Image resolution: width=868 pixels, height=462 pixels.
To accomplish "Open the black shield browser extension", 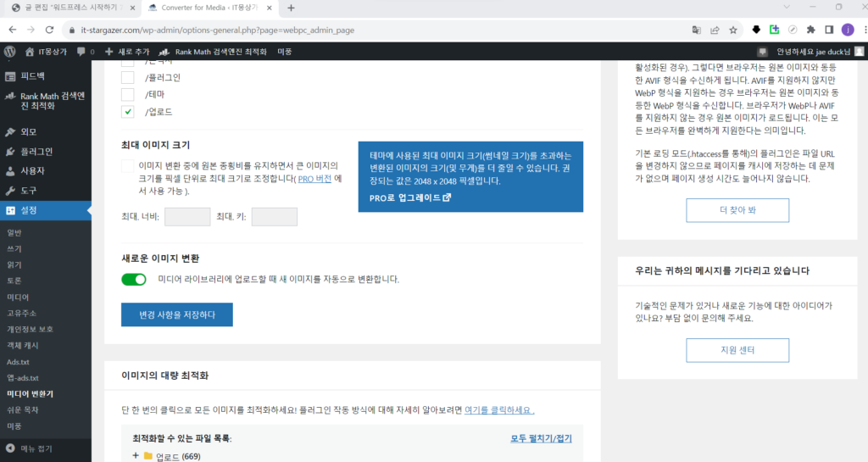I will click(x=756, y=30).
